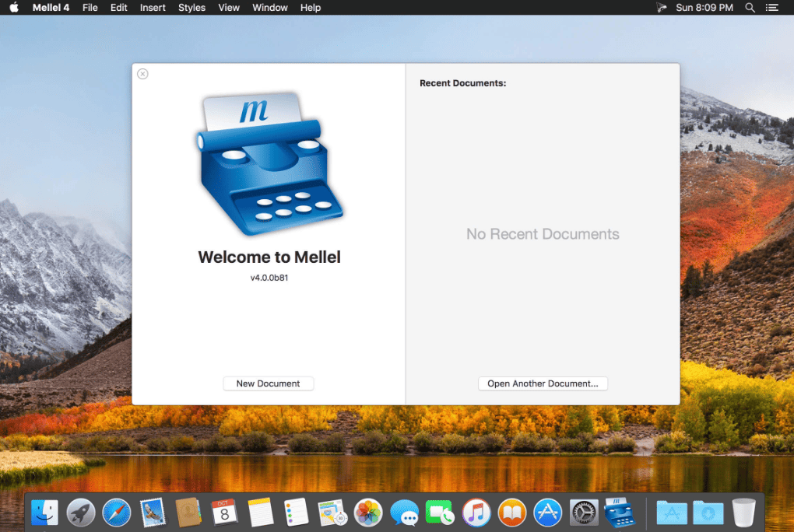Click the New Document button

tap(268, 383)
